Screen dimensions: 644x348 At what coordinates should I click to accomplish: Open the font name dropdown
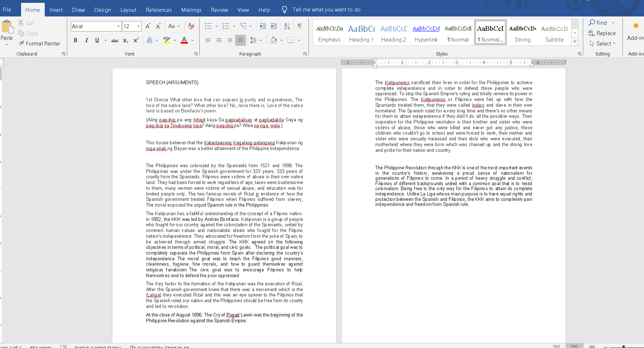pyautogui.click(x=118, y=26)
